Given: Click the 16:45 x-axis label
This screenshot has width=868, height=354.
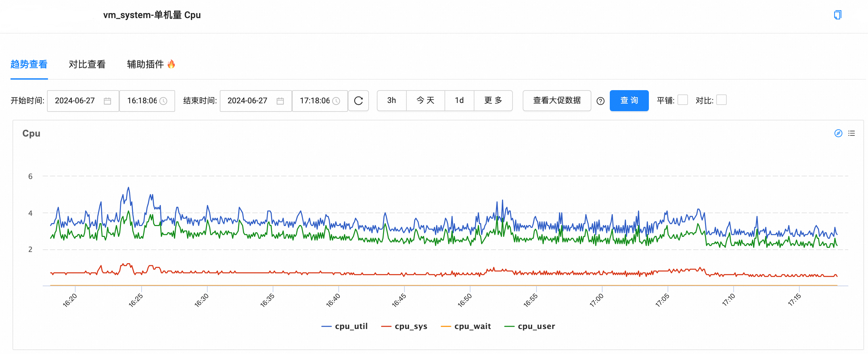Looking at the screenshot, I should point(399,300).
